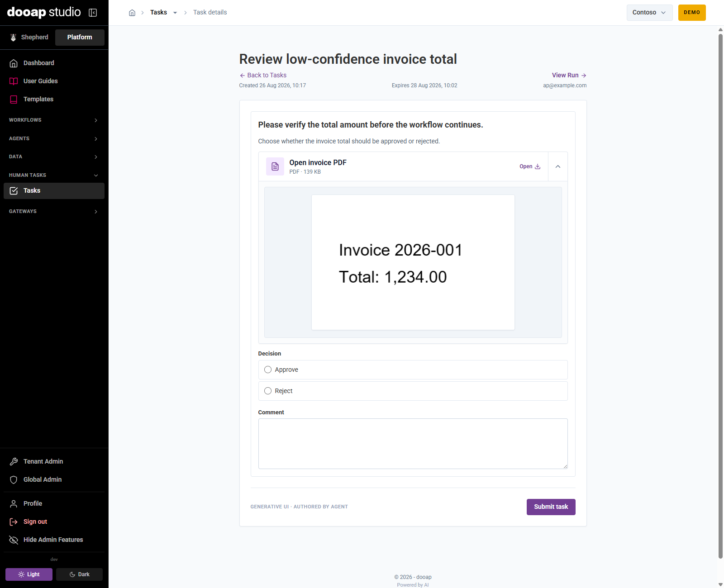Open Global Admin shield item
Image resolution: width=724 pixels, height=588 pixels.
click(x=54, y=479)
